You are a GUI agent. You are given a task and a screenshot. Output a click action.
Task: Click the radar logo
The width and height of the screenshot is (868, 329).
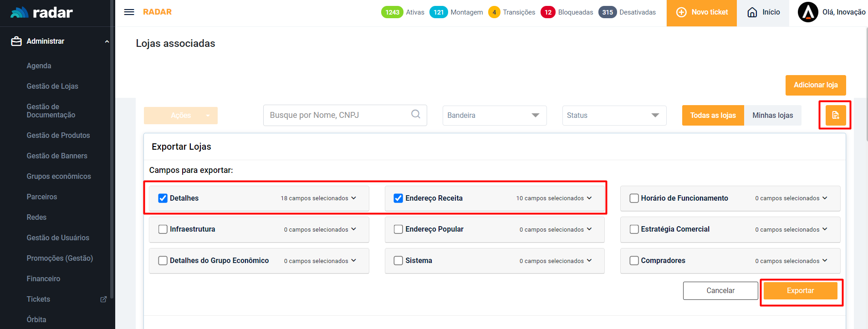tap(42, 13)
